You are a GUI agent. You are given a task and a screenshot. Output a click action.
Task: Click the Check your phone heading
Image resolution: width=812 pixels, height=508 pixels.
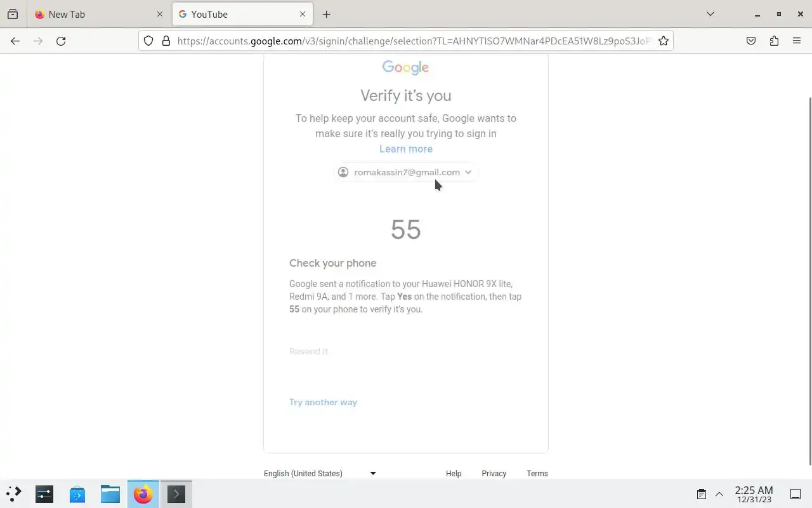(x=333, y=263)
